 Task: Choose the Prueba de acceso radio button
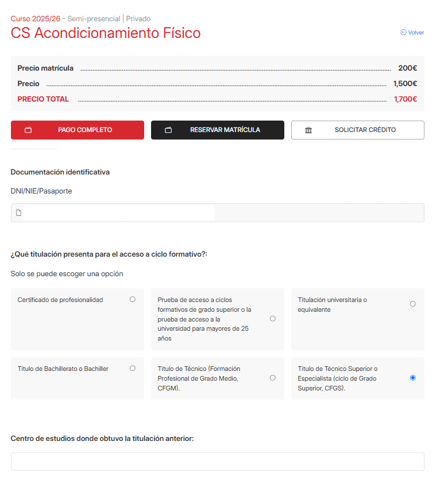click(x=273, y=319)
